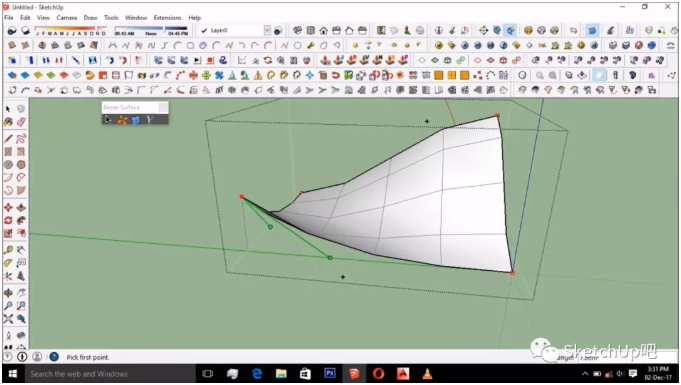Image resolution: width=681 pixels, height=385 pixels.
Task: Select the Paint Bucket tool
Action: point(8,122)
